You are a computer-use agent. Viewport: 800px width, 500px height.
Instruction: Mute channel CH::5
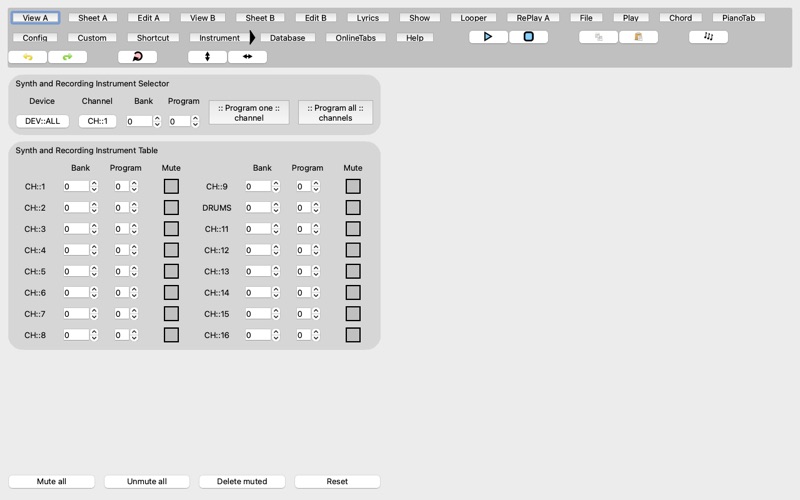[x=171, y=271]
